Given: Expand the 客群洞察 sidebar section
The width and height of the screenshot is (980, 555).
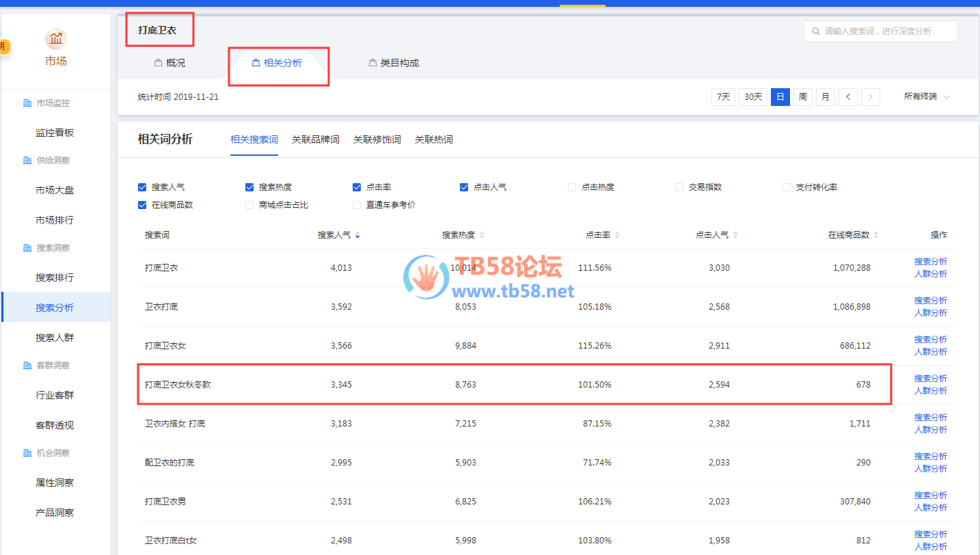Looking at the screenshot, I should [53, 366].
